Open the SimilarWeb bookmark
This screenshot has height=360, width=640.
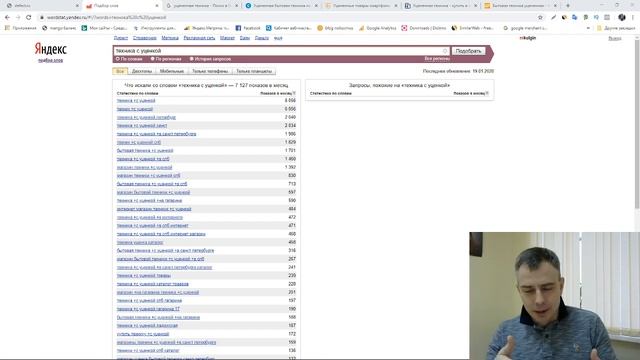[x=472, y=28]
